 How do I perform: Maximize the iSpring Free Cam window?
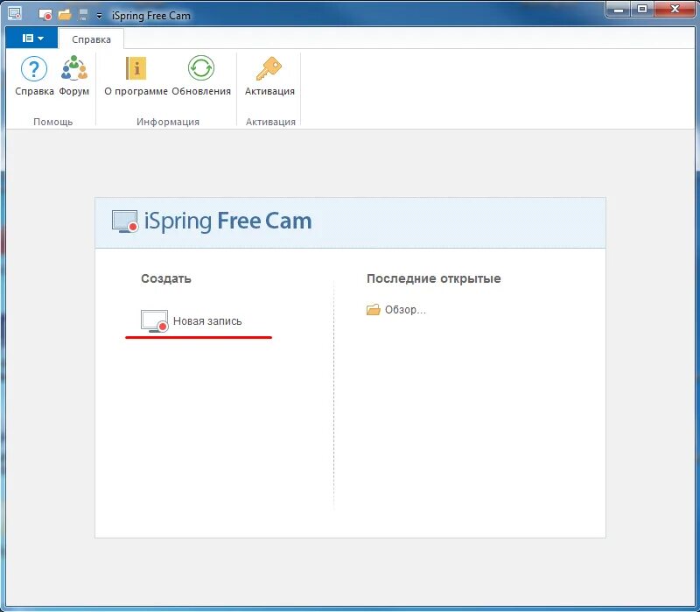(642, 9)
